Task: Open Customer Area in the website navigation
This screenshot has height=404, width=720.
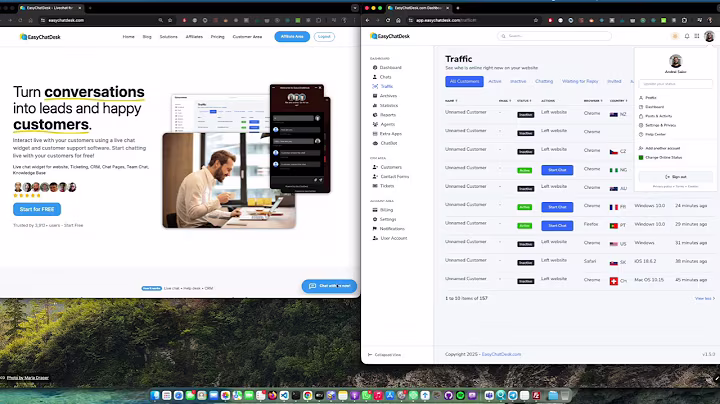Action: pyautogui.click(x=247, y=37)
